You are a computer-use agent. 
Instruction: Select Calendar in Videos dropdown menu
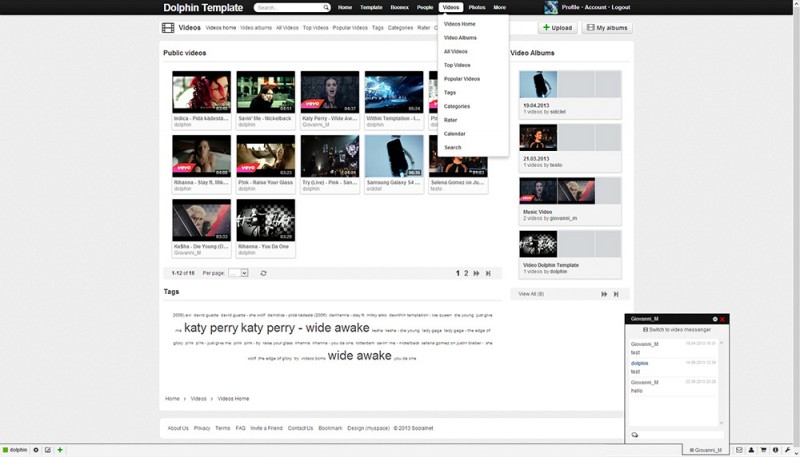[455, 134]
